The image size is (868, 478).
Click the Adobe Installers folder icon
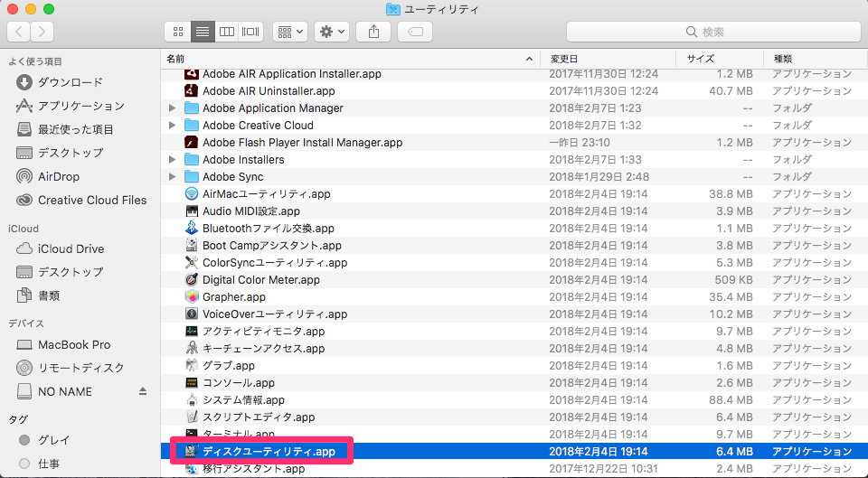click(192, 159)
